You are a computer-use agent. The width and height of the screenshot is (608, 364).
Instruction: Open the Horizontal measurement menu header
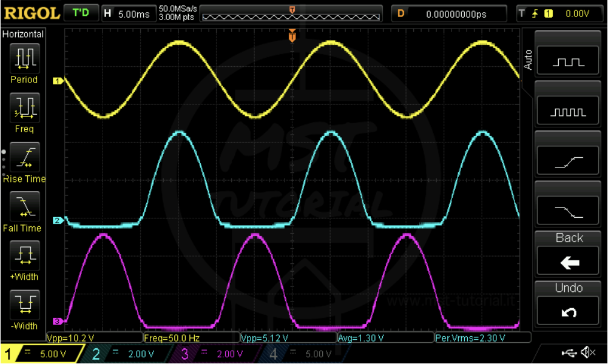pyautogui.click(x=23, y=34)
